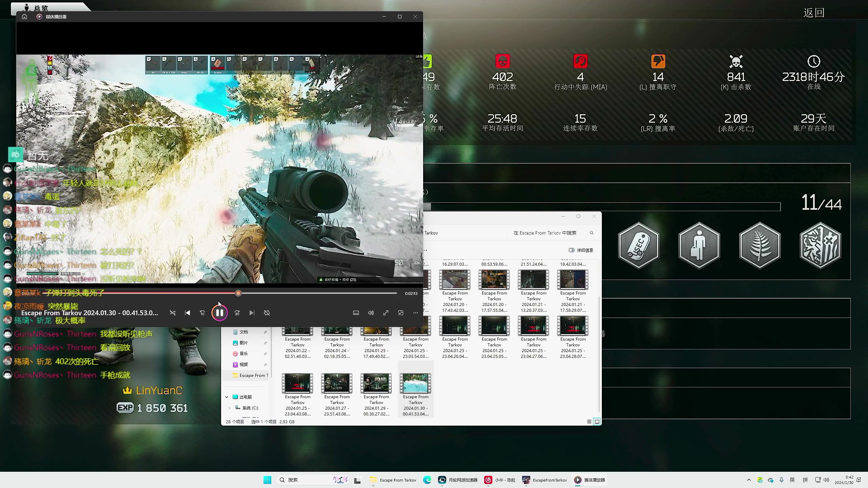Select video file 2024.01.20 - 17.43.42.03

[455, 291]
